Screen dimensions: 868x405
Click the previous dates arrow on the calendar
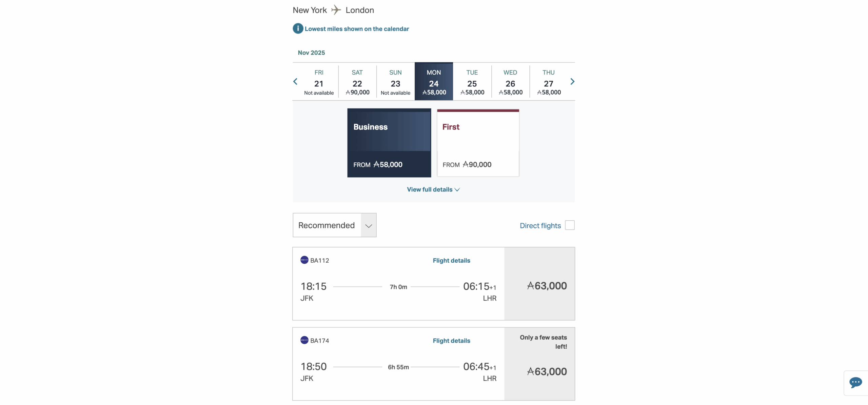[x=295, y=81]
